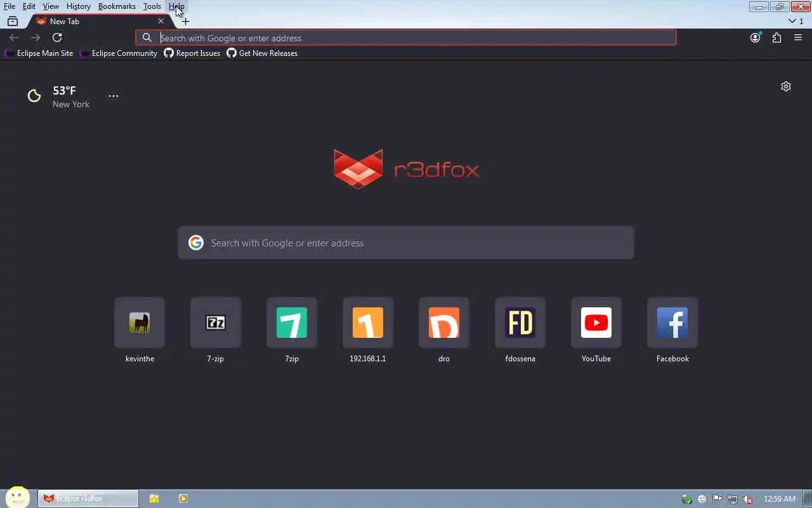Open a new tab with plus button

point(185,21)
